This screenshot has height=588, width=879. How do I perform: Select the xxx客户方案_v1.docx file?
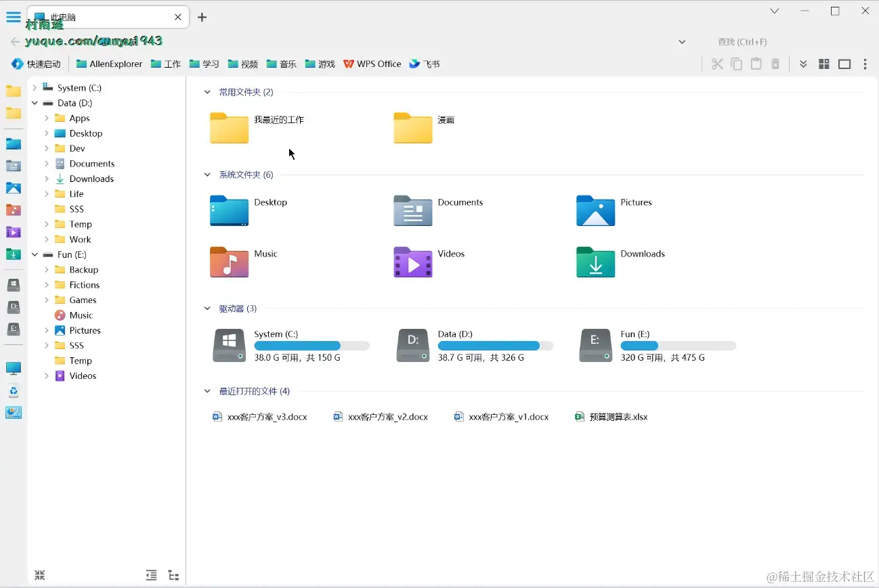[501, 417]
